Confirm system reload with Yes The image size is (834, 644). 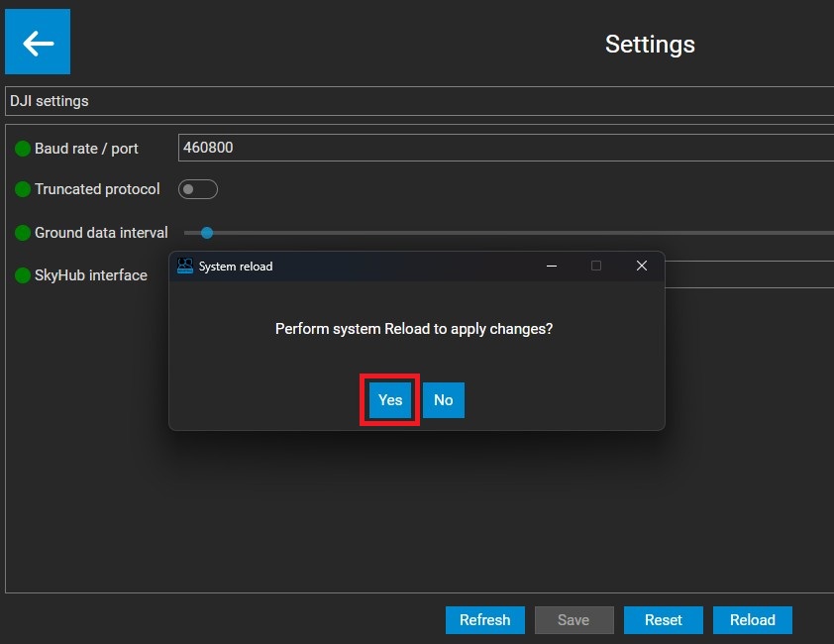click(390, 399)
